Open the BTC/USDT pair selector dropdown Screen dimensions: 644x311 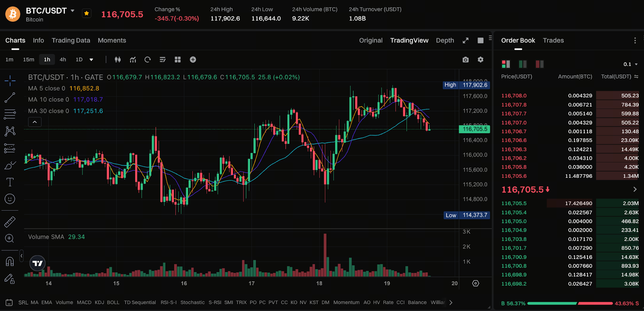72,10
